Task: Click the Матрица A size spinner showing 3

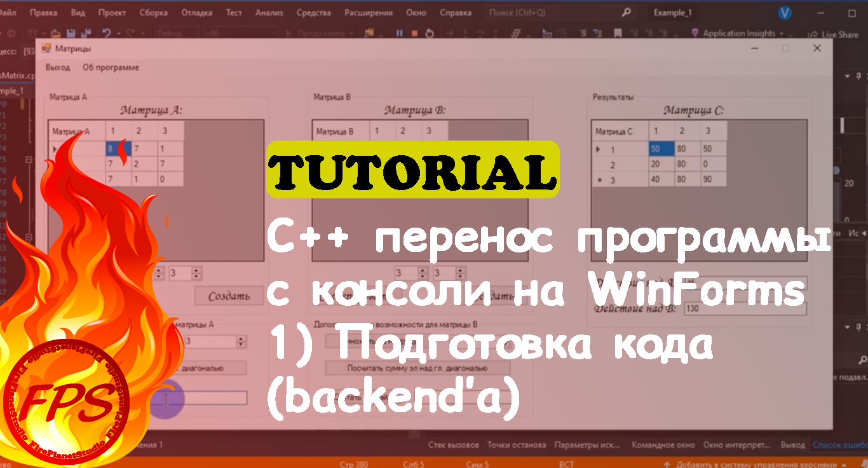Action: pyautogui.click(x=185, y=273)
